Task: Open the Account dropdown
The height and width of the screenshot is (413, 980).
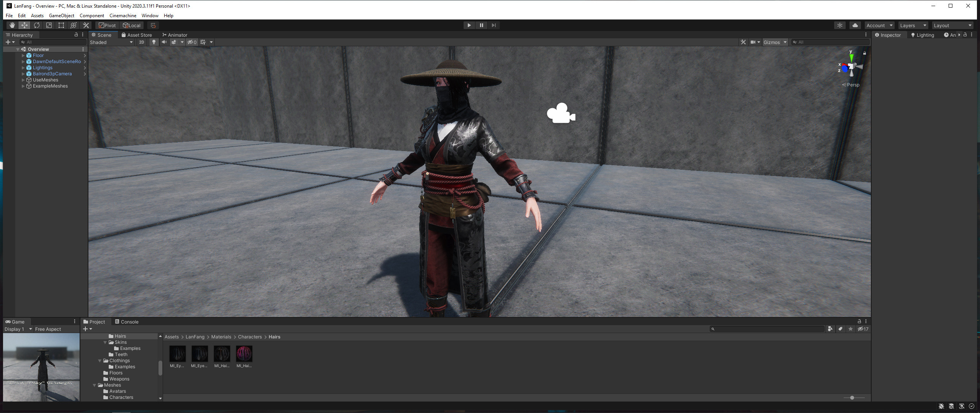Action: (x=879, y=25)
